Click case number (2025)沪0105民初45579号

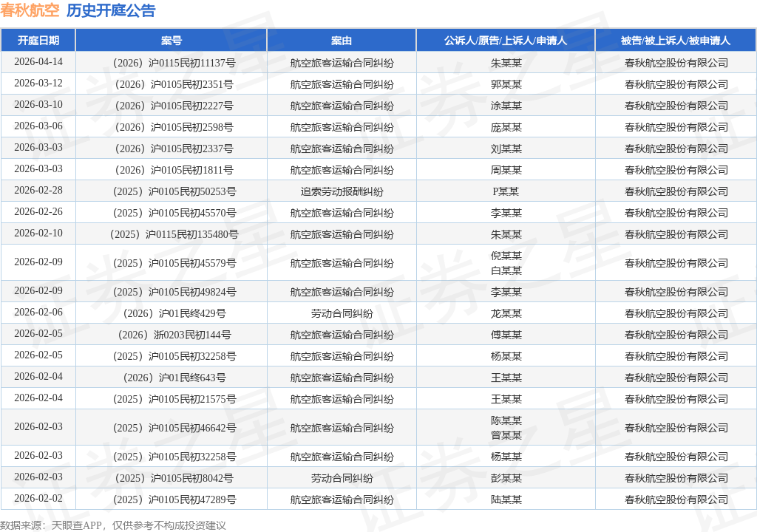[x=174, y=263]
